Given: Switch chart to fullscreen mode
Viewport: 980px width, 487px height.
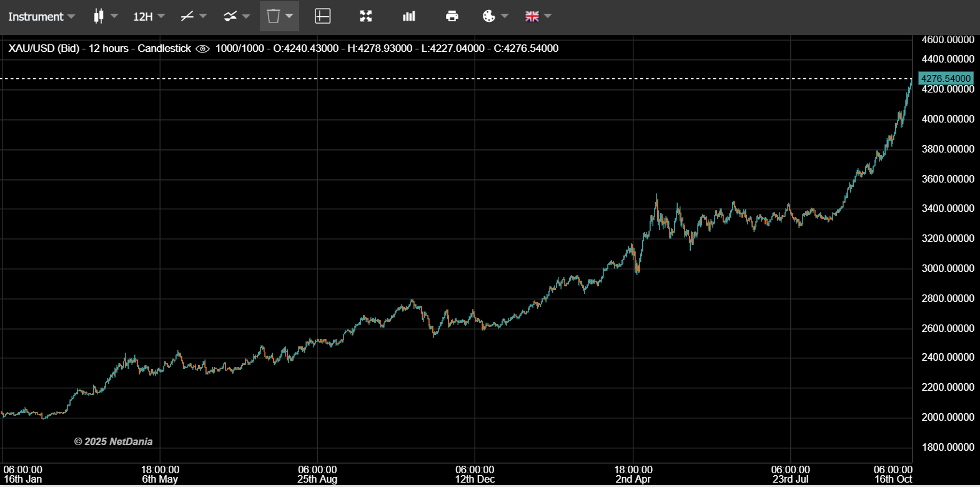Looking at the screenshot, I should [366, 16].
